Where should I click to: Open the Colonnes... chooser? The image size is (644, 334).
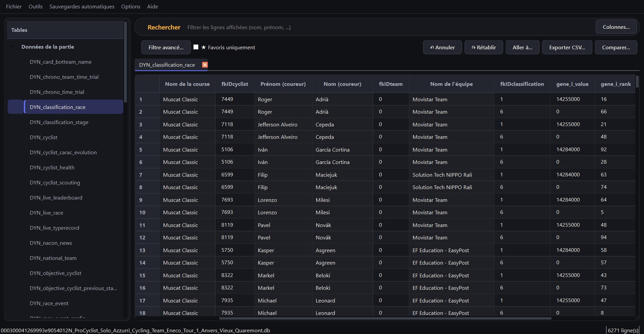point(616,27)
